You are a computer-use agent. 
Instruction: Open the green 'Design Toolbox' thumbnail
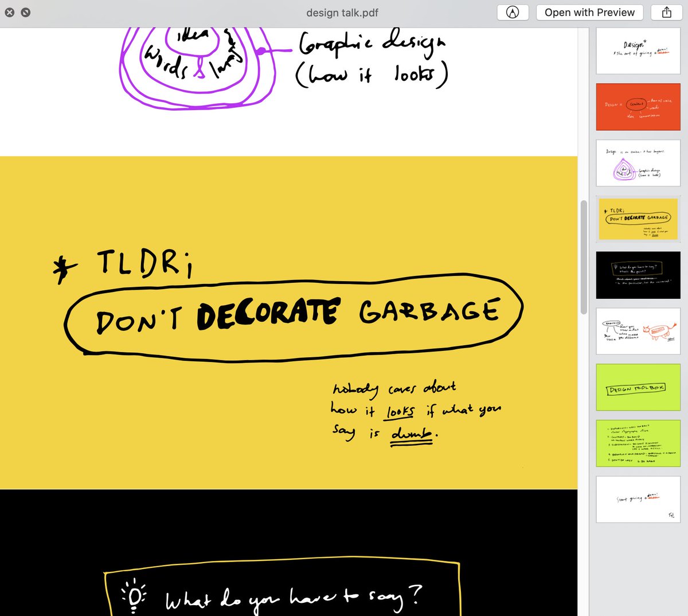[x=638, y=387]
